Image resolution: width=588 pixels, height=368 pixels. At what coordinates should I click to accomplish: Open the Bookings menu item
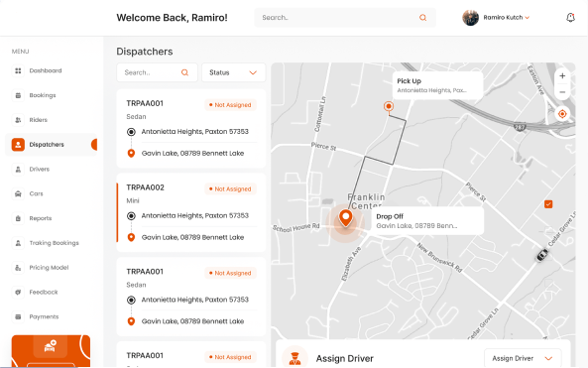point(43,95)
